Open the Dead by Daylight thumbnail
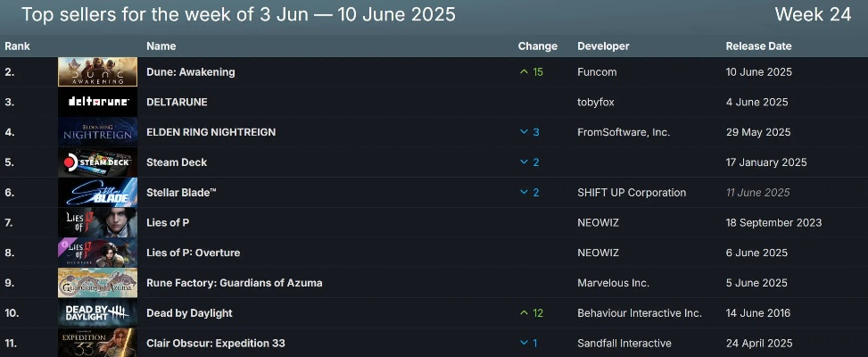868x357 pixels. 97,313
